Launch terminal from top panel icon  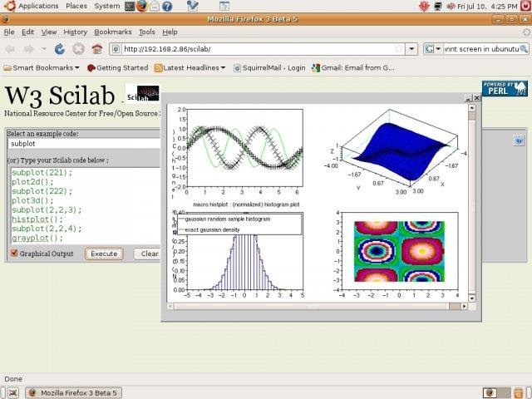click(x=130, y=6)
